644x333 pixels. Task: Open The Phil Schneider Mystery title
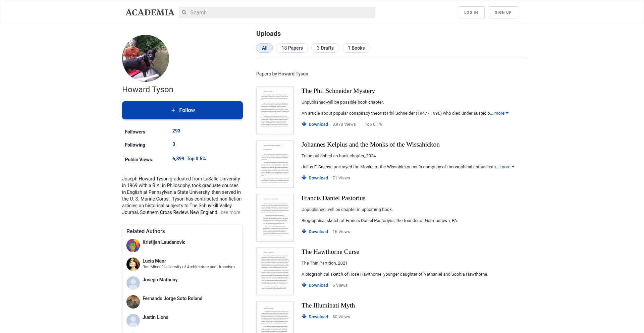coord(338,91)
